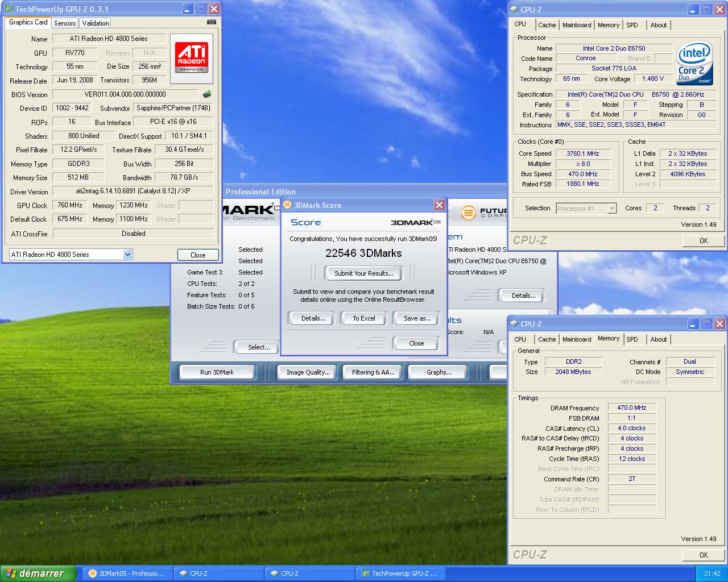The image size is (728, 582).
Task: Click the title bar icon of the upper CPU-Z window
Action: (514, 9)
